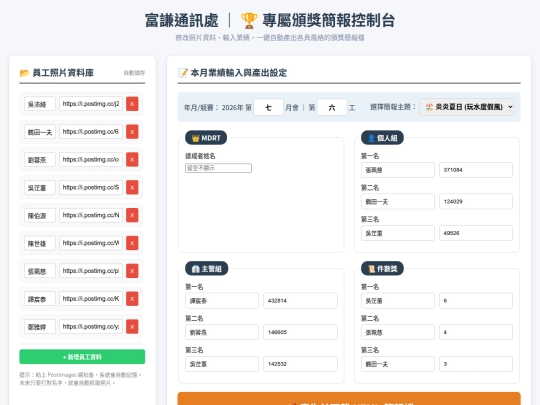Edit 件數獎 first place count 6
The width and height of the screenshot is (540, 405).
476,301
